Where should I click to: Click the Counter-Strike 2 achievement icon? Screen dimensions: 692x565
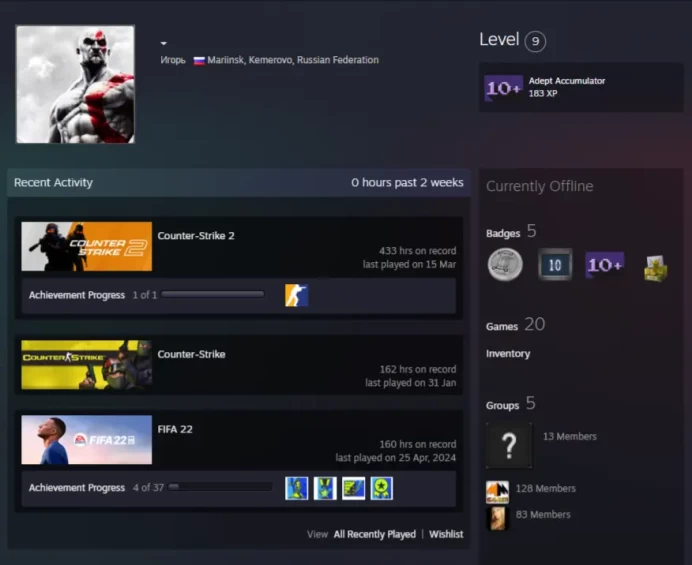(x=297, y=295)
